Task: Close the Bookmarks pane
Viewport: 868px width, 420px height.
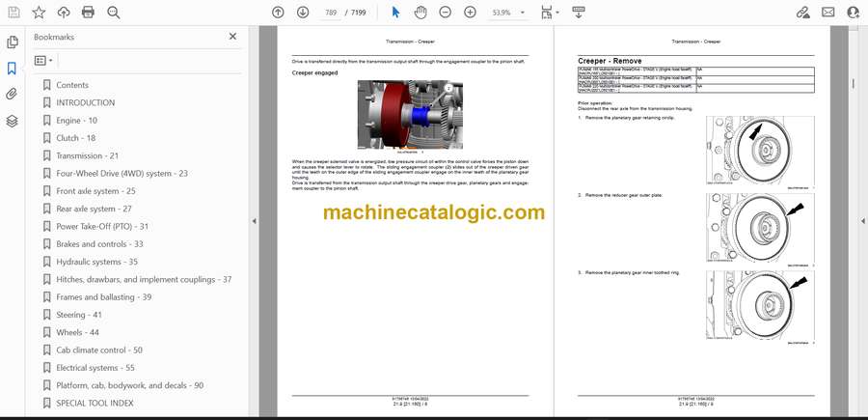Action: 232,37
